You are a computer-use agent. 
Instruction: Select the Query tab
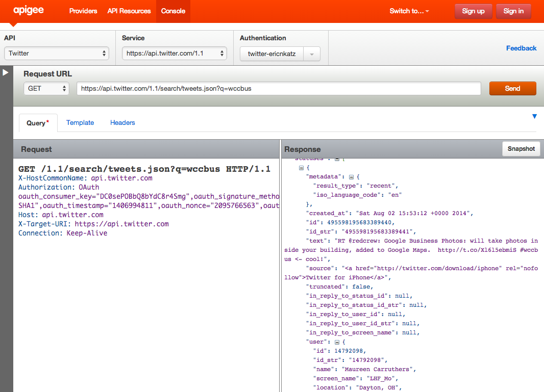(38, 123)
